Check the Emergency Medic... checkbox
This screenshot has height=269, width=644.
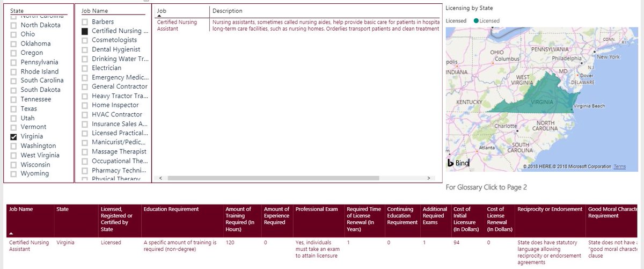click(85, 78)
